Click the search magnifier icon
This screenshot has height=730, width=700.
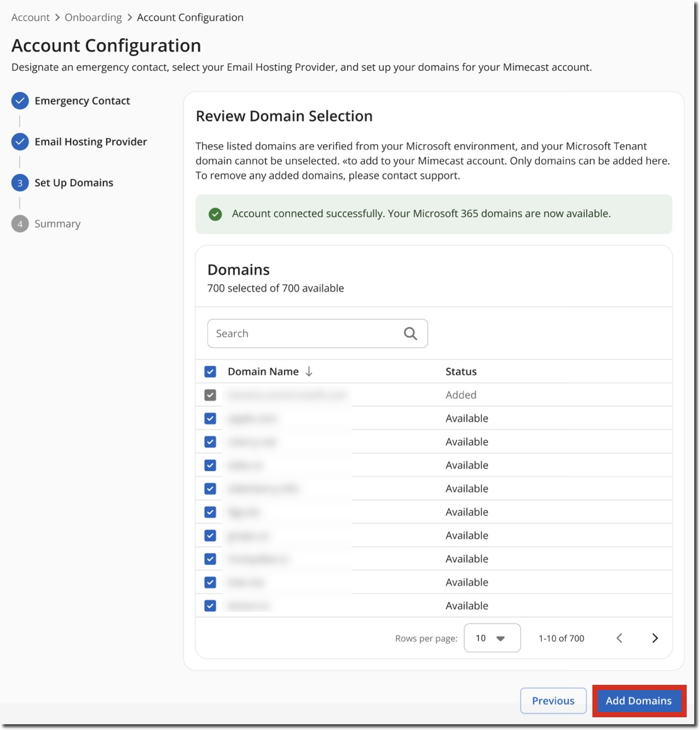click(410, 333)
